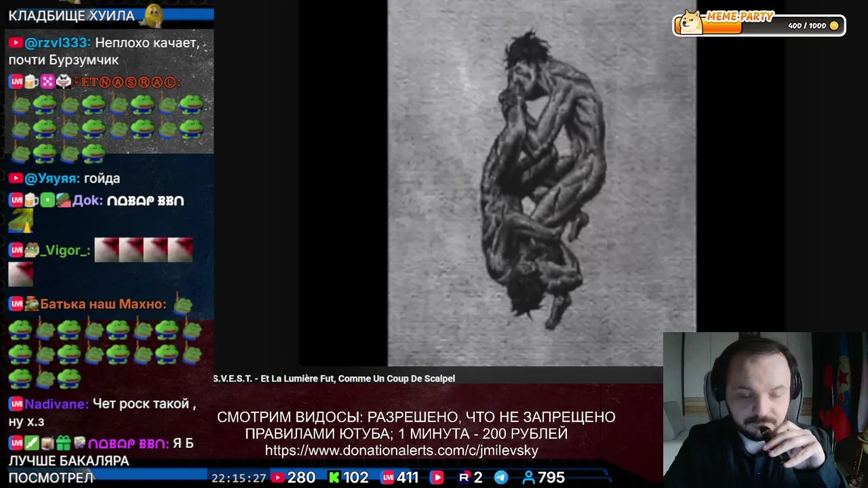Click the frog avatar badge beside _Vigor_

31,251
